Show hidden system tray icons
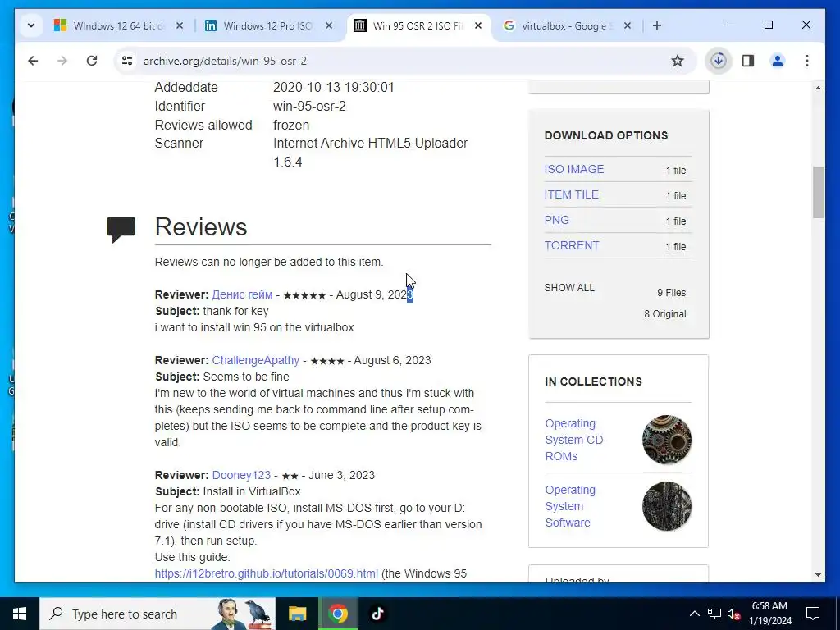840x630 pixels. point(694,614)
